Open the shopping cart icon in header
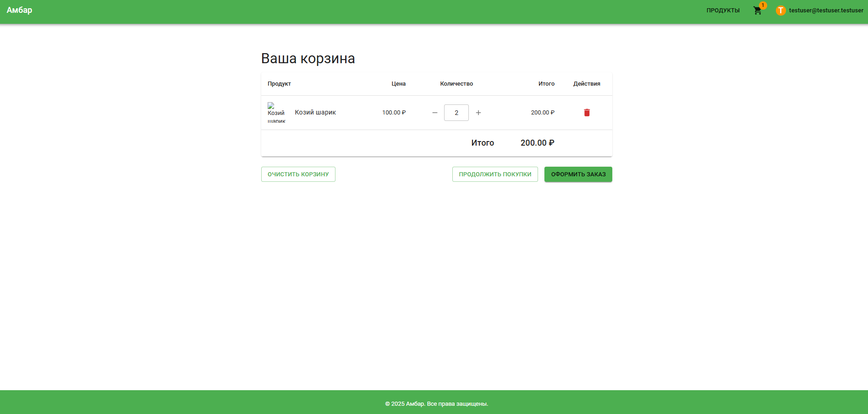 point(758,11)
